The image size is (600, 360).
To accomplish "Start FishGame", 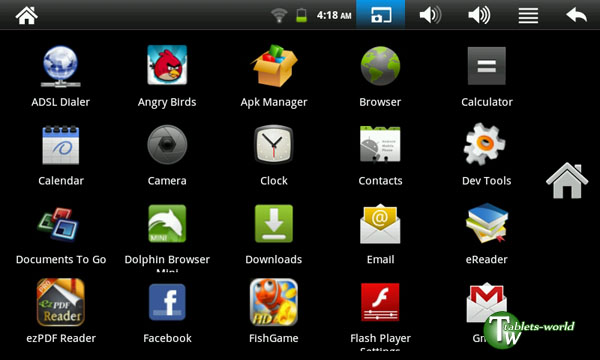I will [274, 302].
